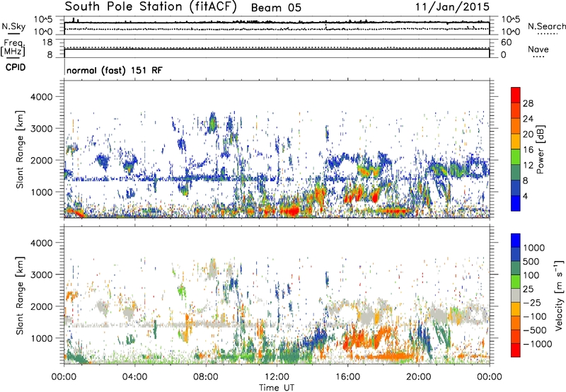Click the grey -25 to 25 velocity segment
566x392 pixels.
coord(516,296)
